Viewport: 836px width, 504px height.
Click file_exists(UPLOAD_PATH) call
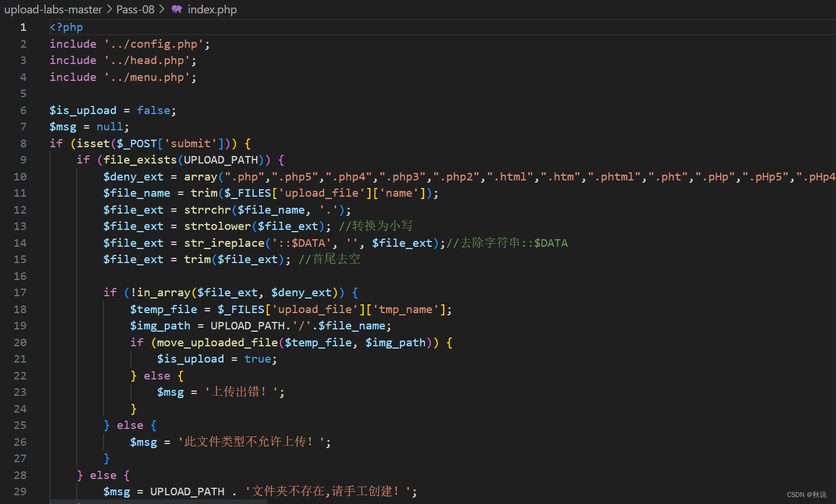tap(184, 160)
